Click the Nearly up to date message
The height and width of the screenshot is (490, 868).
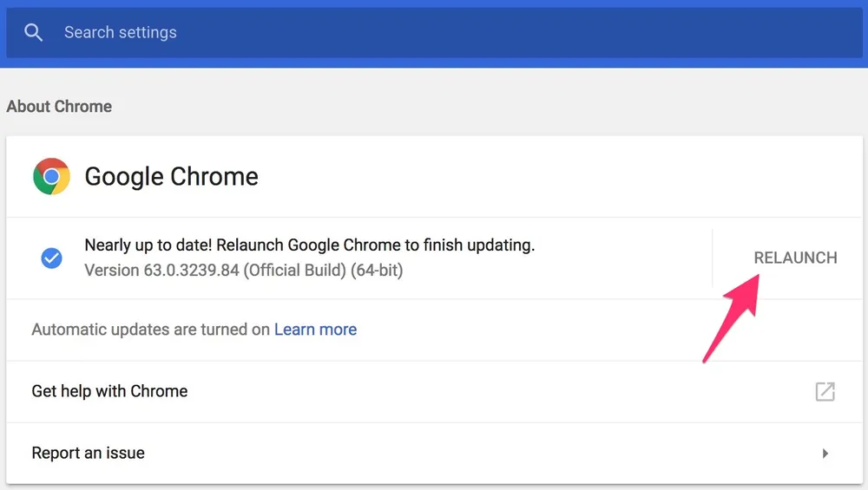(x=310, y=245)
